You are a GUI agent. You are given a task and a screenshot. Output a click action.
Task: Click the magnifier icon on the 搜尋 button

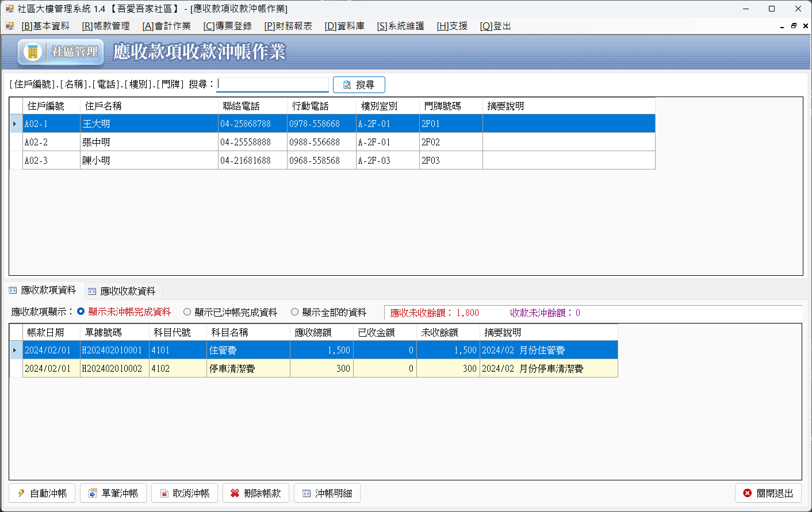click(347, 85)
